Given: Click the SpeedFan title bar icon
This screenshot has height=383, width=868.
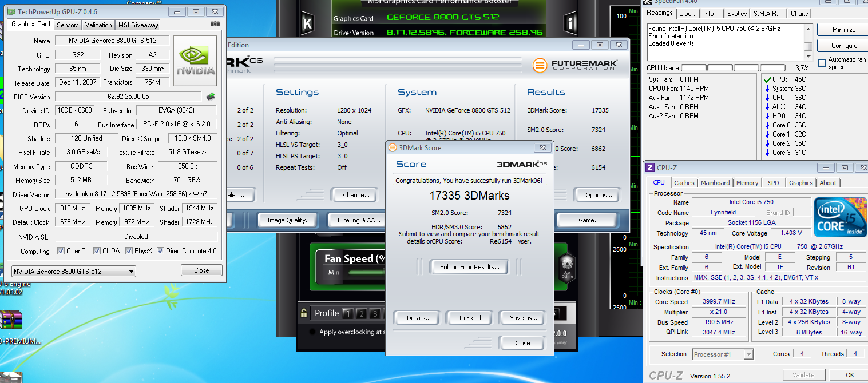Looking at the screenshot, I should coord(648,2).
